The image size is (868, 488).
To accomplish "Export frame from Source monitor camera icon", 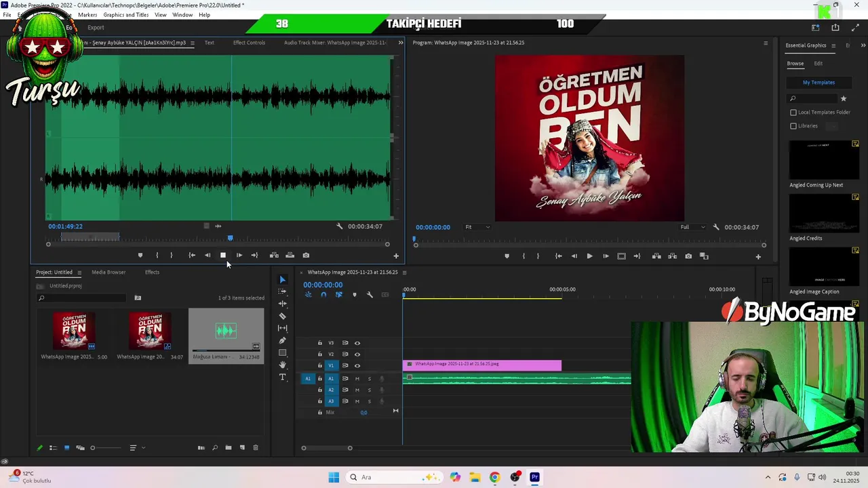I will [x=306, y=256].
